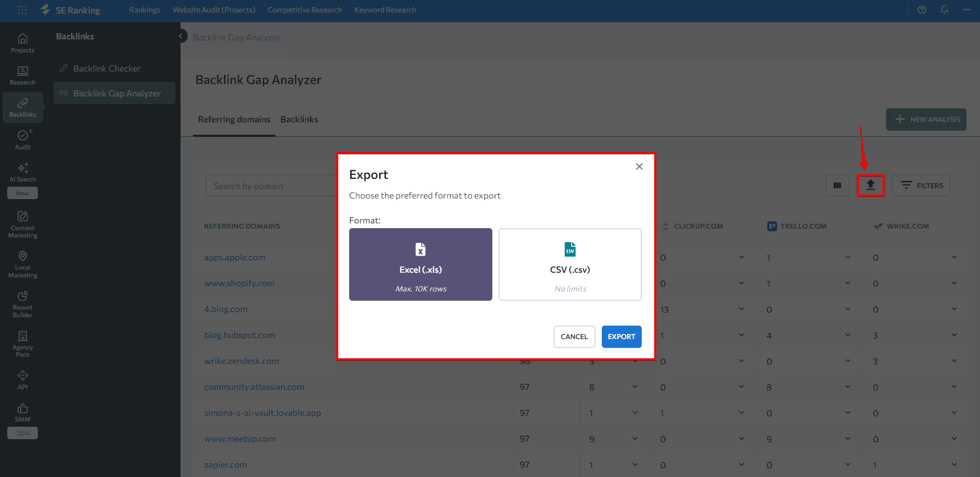Open Backlink Gap Analyzer in side panel
Image resolution: width=980 pixels, height=477 pixels.
pos(114,93)
